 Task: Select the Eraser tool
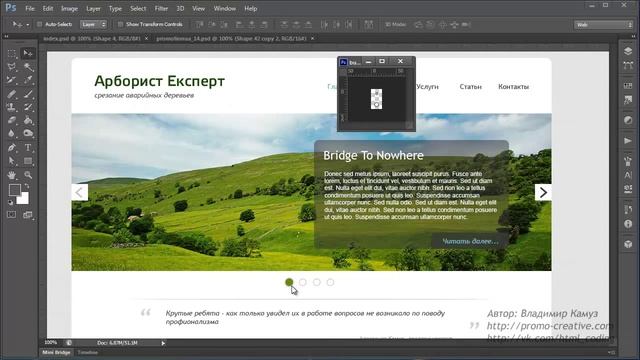[x=11, y=120]
